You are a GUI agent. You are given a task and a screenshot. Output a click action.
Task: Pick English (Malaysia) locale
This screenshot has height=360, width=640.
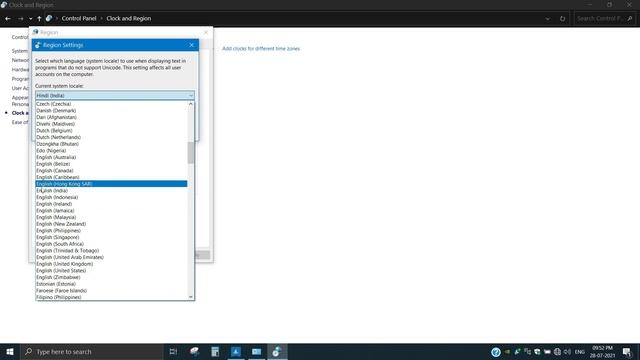111,217
